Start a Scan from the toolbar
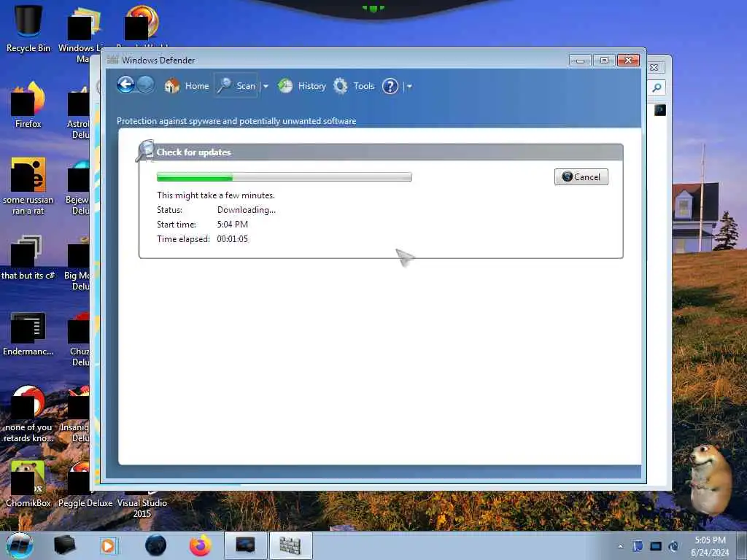 (x=237, y=86)
